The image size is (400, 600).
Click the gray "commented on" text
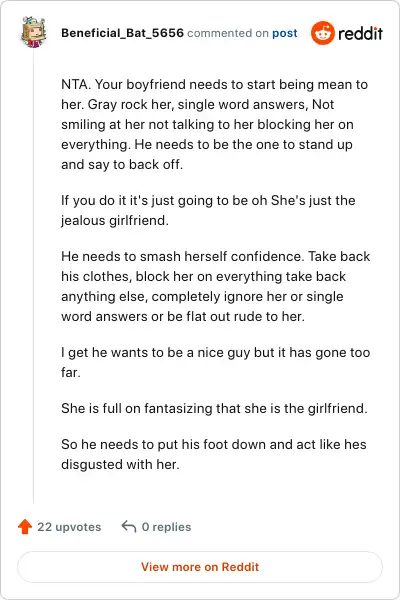click(228, 33)
